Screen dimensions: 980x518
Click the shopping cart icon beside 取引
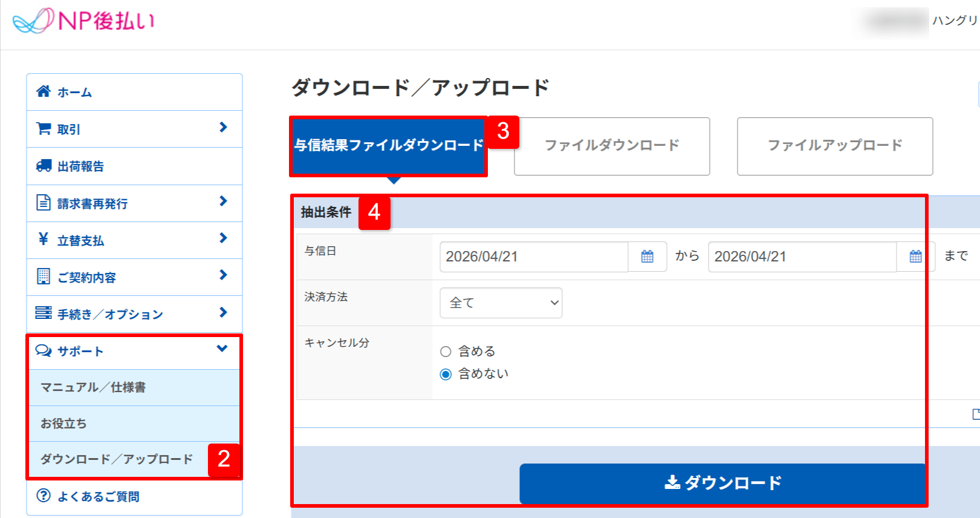(x=44, y=129)
